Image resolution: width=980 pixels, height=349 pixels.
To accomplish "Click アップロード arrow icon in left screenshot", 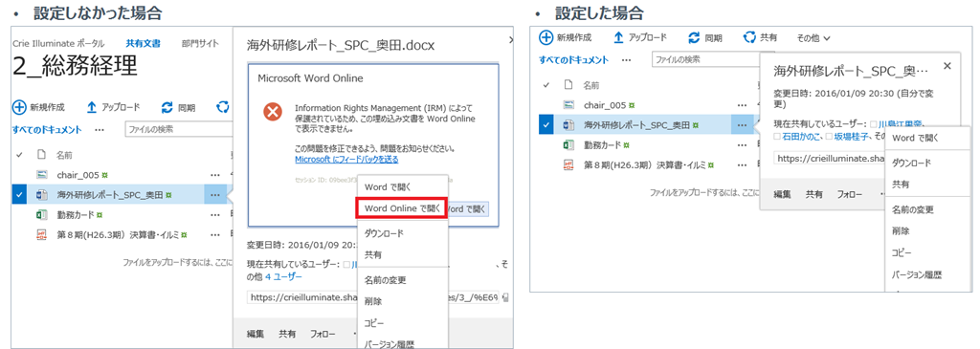I will coord(91,107).
